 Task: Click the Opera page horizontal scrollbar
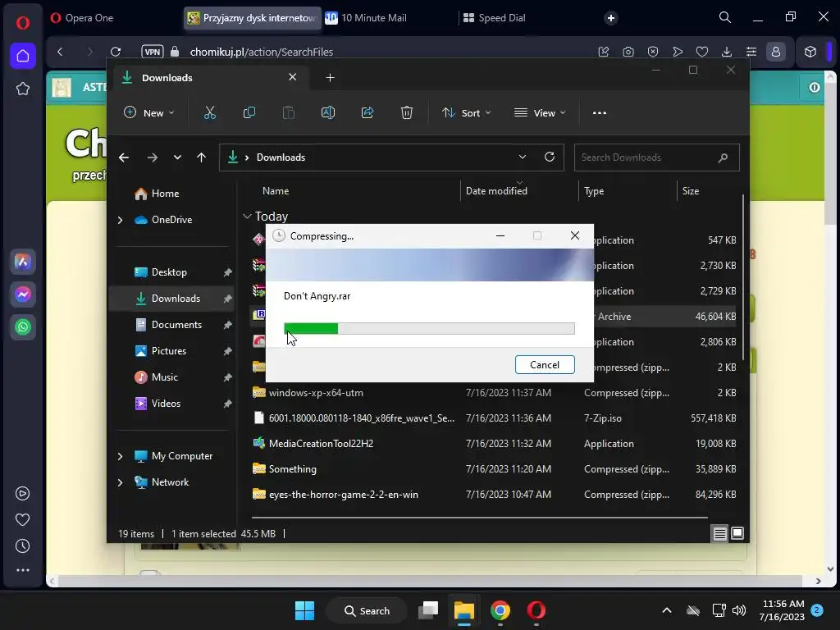tap(431, 582)
